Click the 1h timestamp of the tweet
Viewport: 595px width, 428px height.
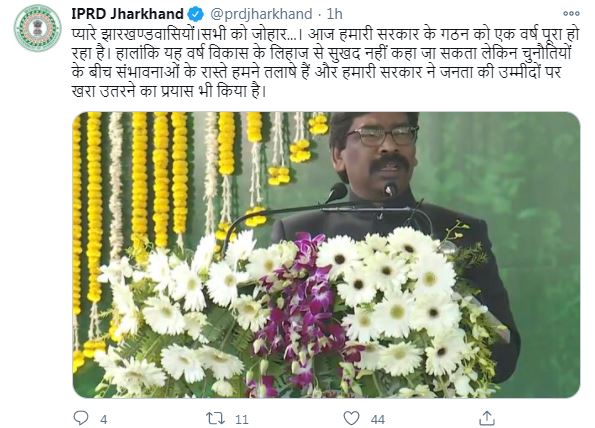click(x=334, y=14)
